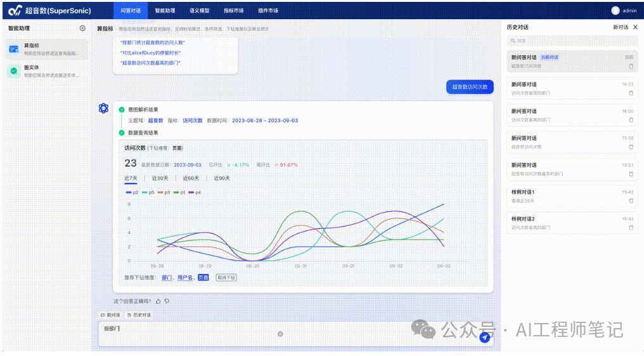The image size is (644, 356).
Task: Open the 语义模型 tab
Action: [x=200, y=11]
